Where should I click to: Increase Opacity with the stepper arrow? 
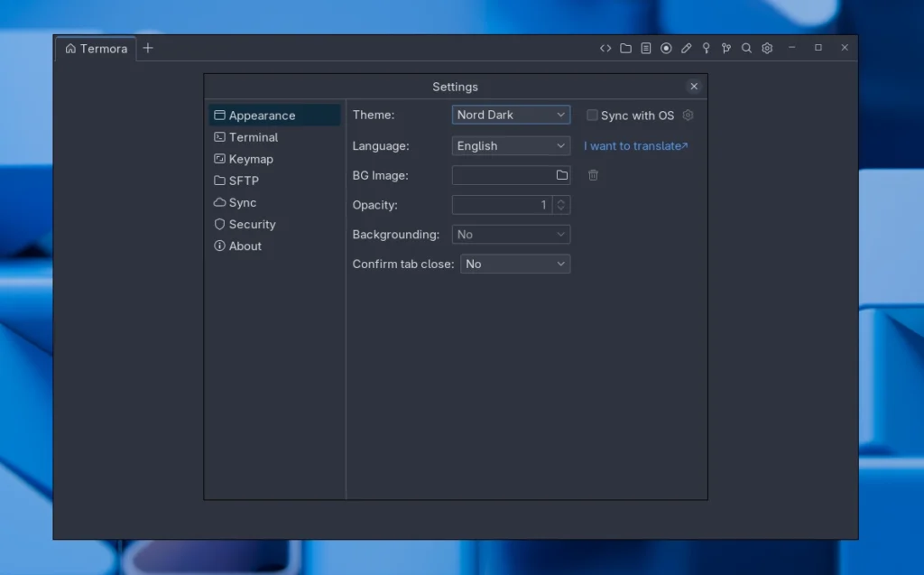tap(560, 201)
